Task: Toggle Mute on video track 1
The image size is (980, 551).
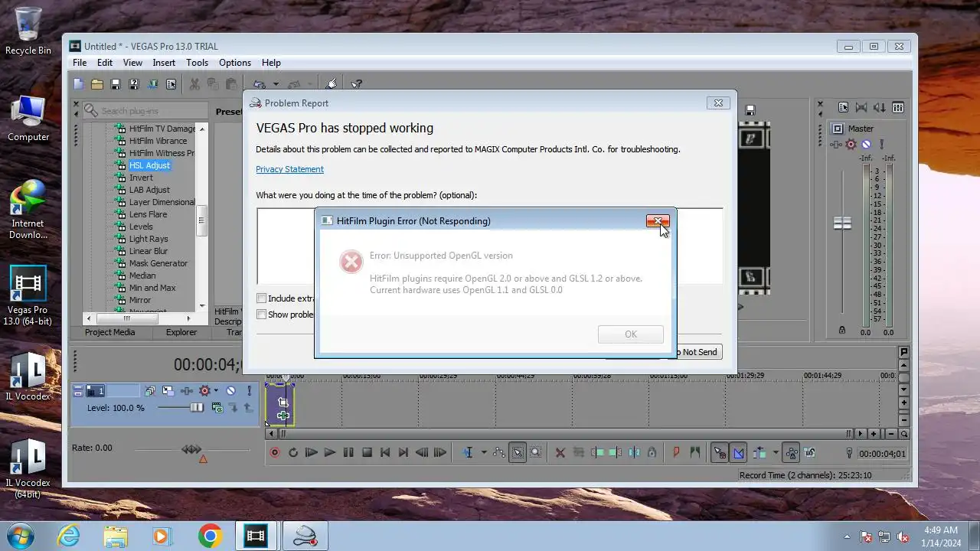Action: [230, 390]
